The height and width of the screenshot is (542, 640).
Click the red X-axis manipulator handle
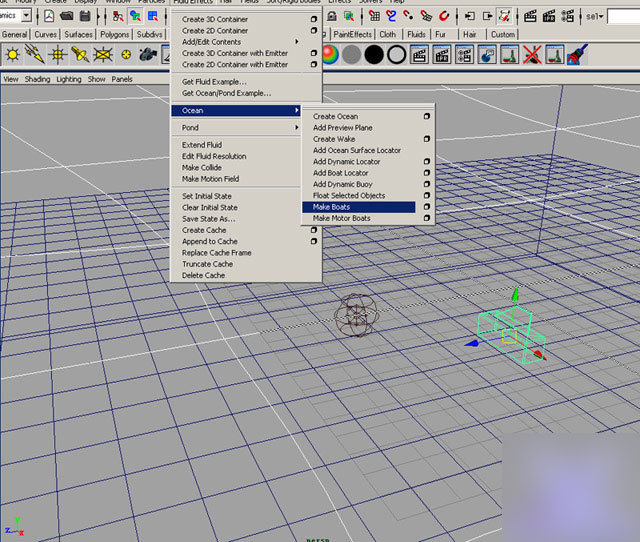click(539, 354)
